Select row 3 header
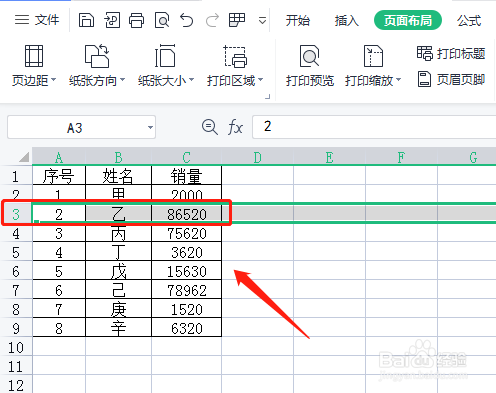Viewport: 496px width, 393px height. click(16, 214)
